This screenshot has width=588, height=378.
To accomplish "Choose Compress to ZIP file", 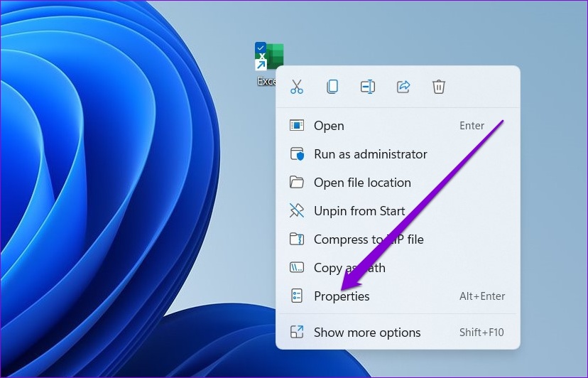I will (398, 239).
